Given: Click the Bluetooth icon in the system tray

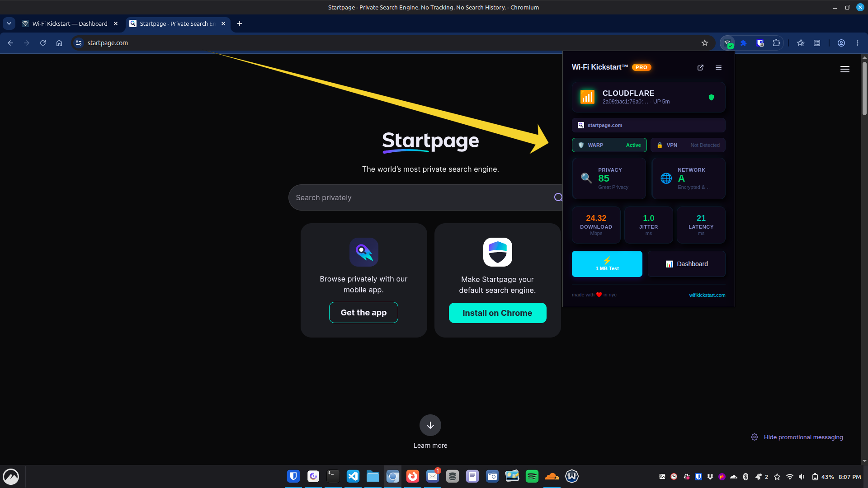Looking at the screenshot, I should [746, 477].
